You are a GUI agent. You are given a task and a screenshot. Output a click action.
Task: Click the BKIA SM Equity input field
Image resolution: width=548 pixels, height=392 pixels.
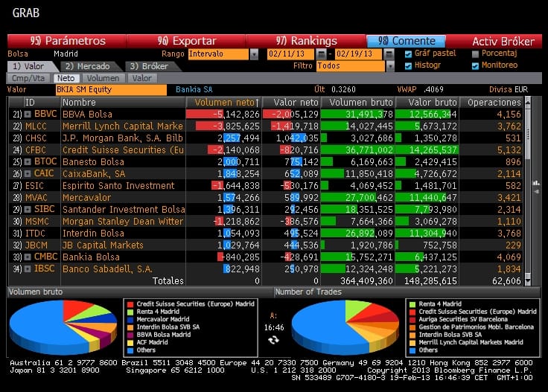pos(111,90)
